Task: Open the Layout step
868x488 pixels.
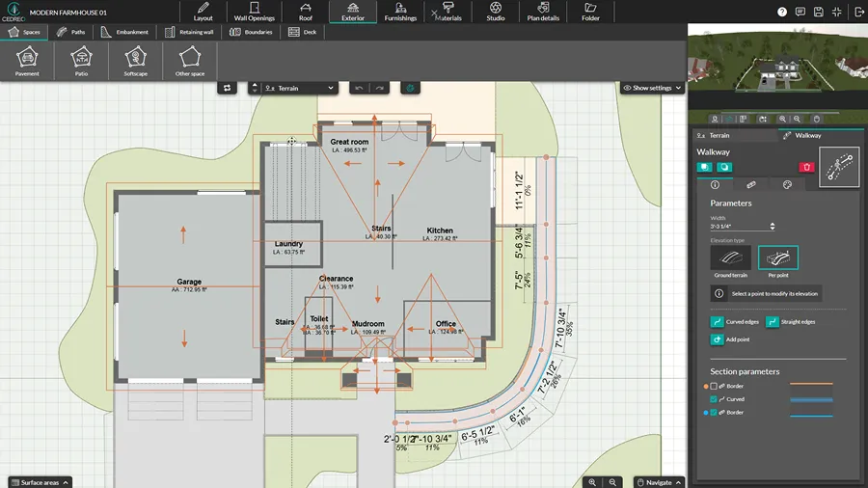Action: pyautogui.click(x=203, y=12)
